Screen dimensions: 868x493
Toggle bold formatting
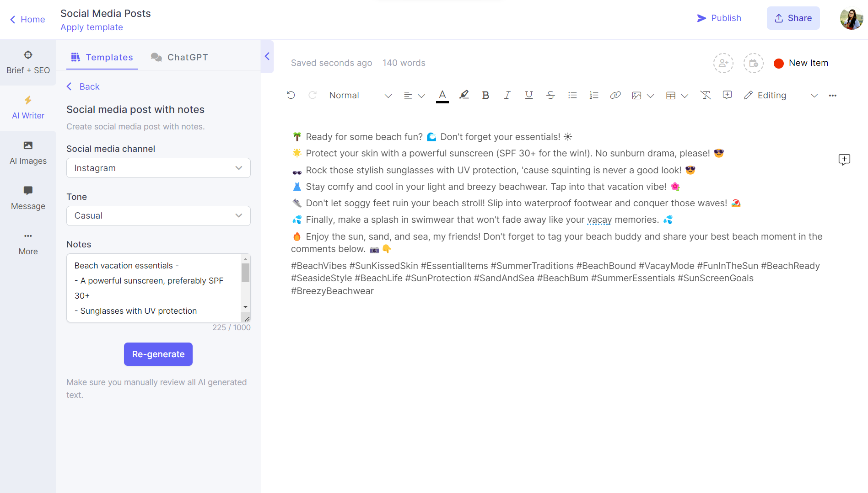click(x=485, y=95)
